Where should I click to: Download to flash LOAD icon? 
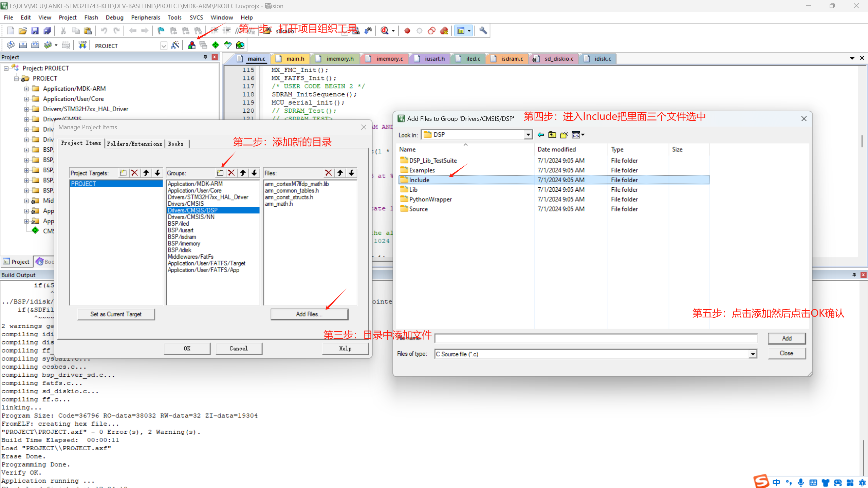[82, 45]
